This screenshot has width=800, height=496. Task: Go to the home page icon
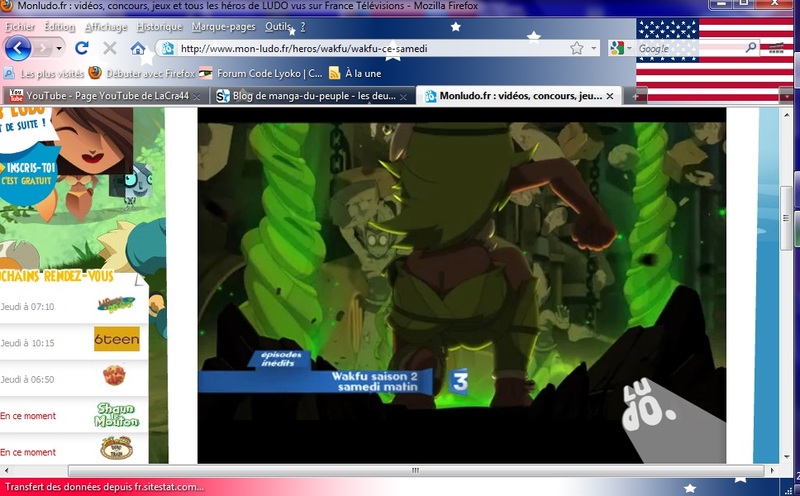138,48
